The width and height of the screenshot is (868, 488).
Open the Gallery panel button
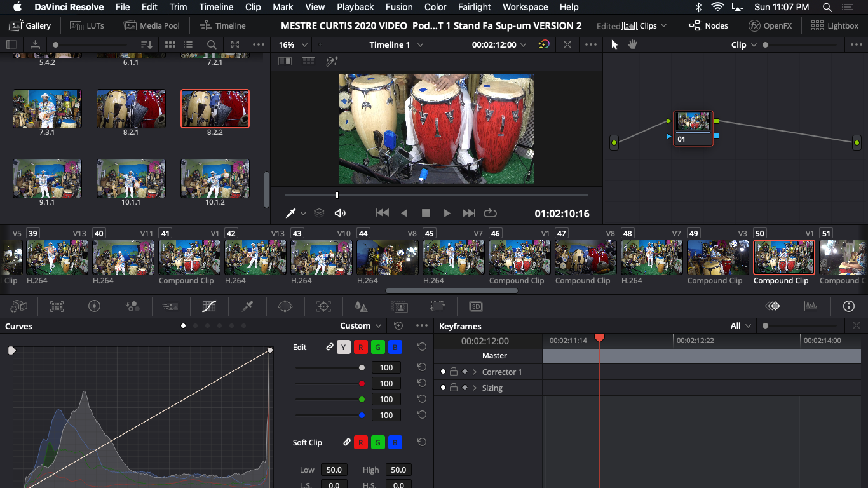point(31,25)
